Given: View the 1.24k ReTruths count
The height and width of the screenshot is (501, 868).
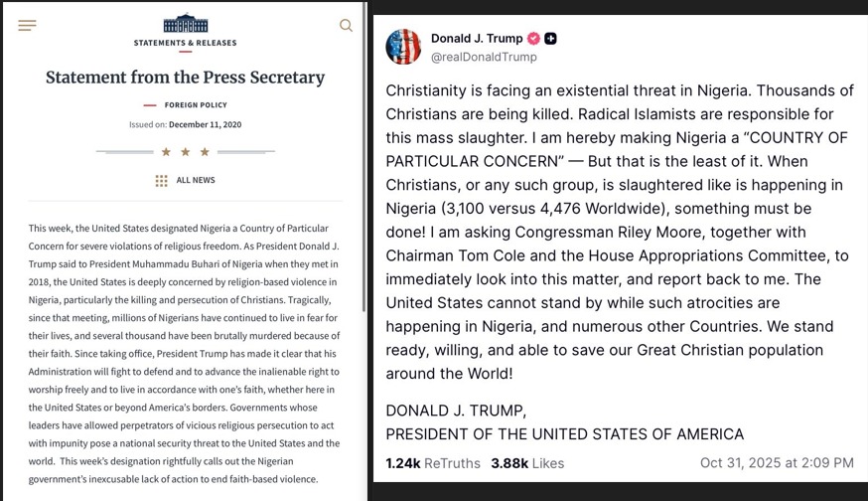Looking at the screenshot, I should click(x=432, y=463).
